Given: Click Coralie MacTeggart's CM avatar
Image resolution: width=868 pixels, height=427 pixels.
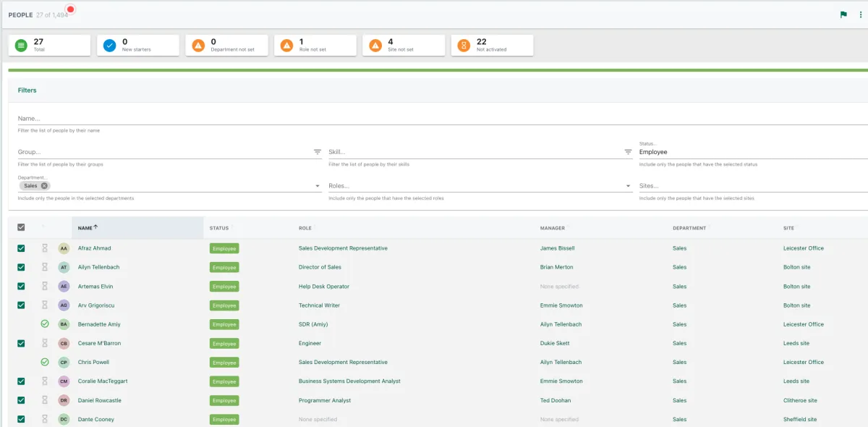Looking at the screenshot, I should 64,381.
